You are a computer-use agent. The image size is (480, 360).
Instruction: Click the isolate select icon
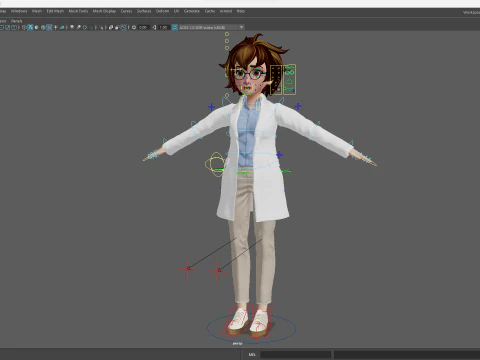point(102,27)
